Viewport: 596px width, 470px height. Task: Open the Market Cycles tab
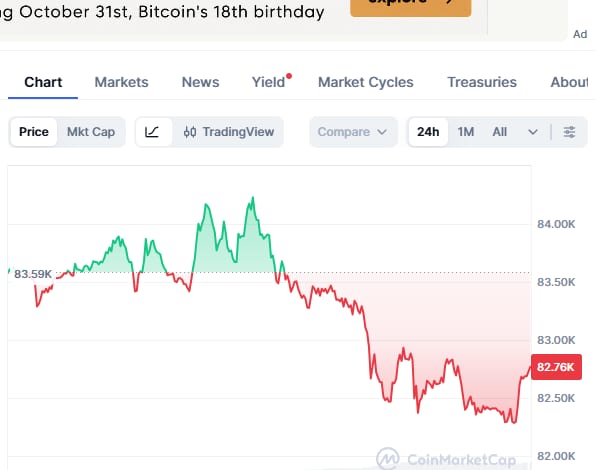[x=366, y=82]
